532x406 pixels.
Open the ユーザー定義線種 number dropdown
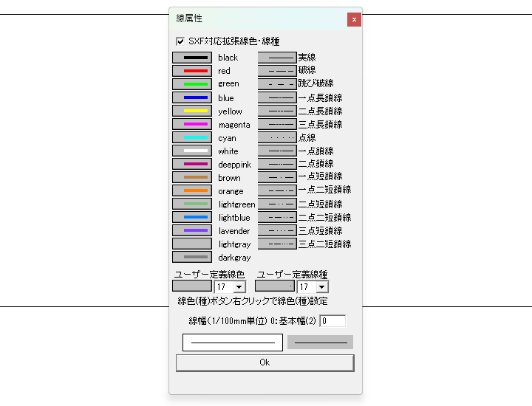coord(321,287)
